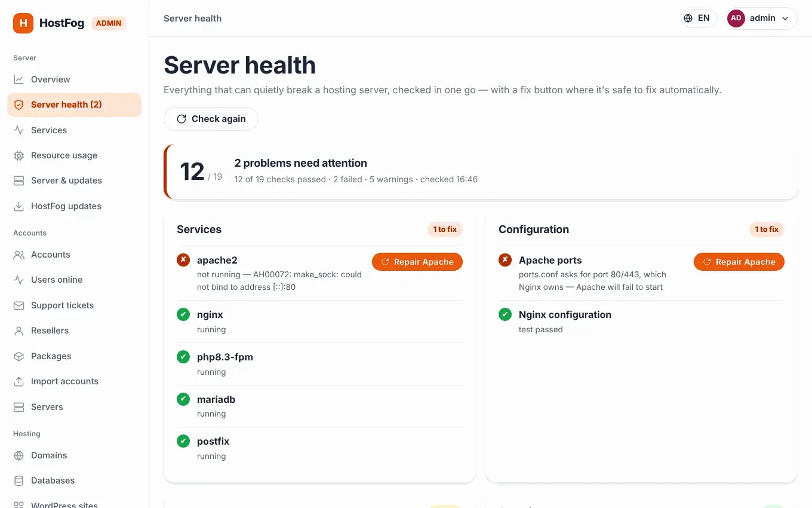
Task: Click the Server & updates icon
Action: pyautogui.click(x=19, y=180)
